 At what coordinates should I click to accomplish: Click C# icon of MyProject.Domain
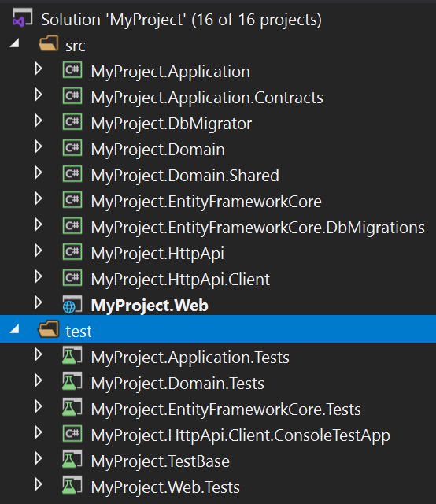pyautogui.click(x=72, y=148)
